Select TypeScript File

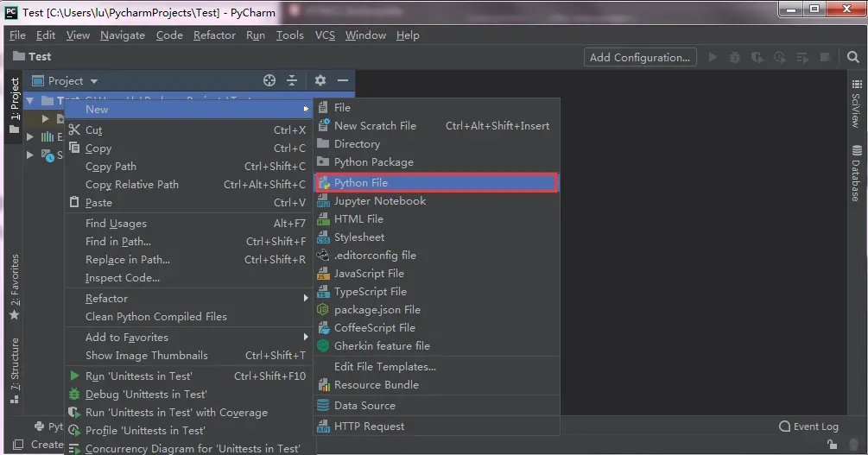(437, 292)
